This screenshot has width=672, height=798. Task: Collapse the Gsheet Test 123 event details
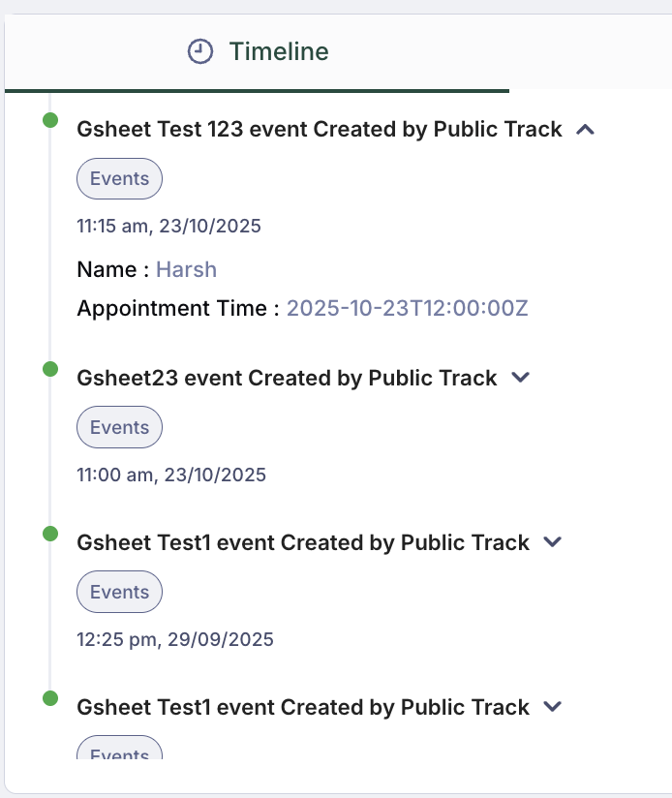[x=584, y=129]
